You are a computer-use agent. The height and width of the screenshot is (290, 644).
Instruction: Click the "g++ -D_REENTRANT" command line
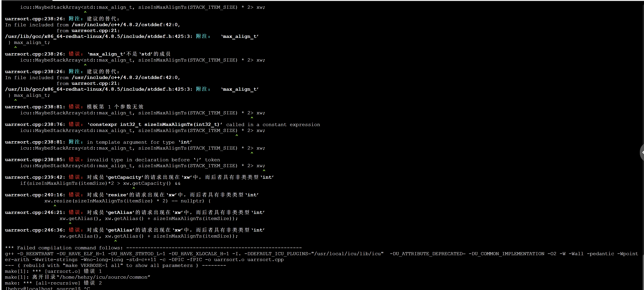[321, 254]
